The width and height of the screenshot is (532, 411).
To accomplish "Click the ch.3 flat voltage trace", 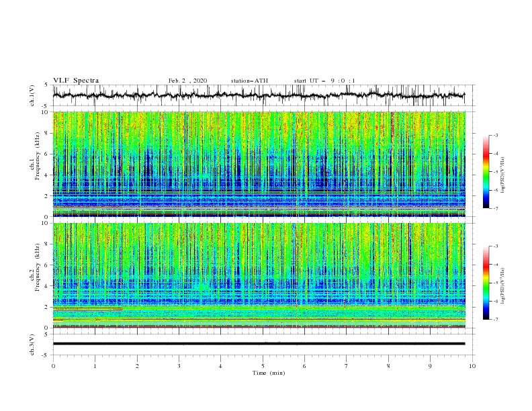I will tap(259, 344).
